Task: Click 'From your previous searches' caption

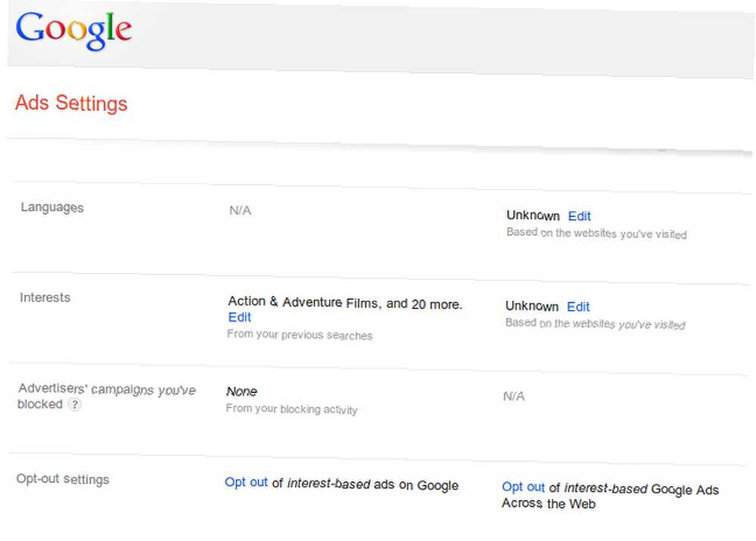Action: point(299,334)
